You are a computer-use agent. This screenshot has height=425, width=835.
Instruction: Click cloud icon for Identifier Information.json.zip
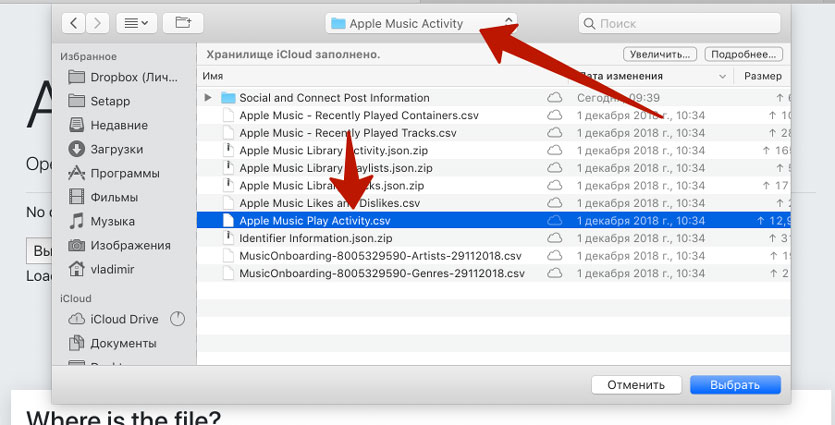point(554,238)
